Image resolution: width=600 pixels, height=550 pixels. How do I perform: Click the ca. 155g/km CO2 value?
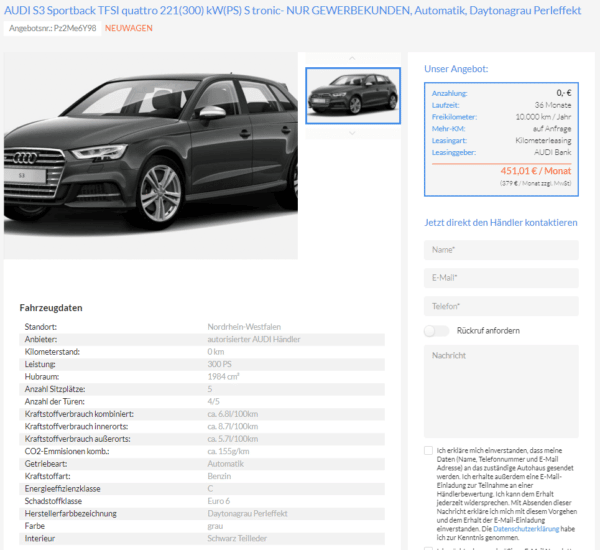click(228, 451)
